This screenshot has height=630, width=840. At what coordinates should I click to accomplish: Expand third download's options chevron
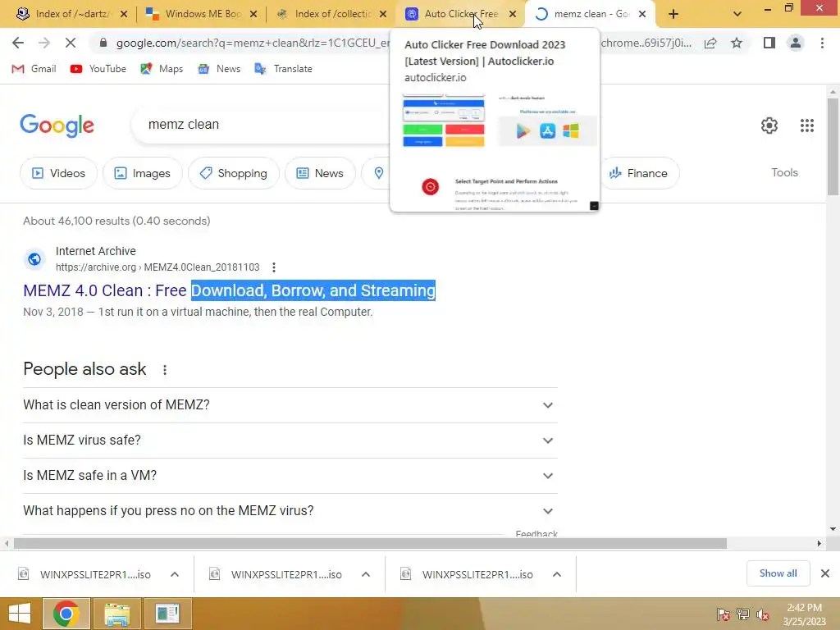(x=557, y=574)
